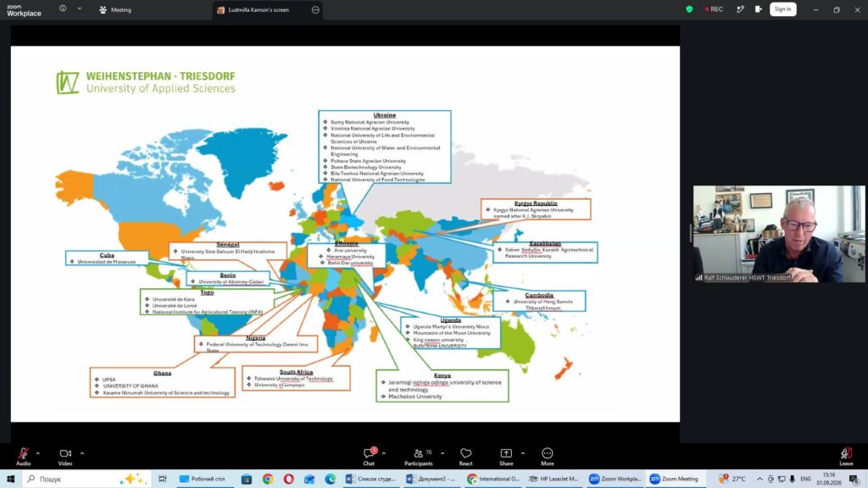Viewport: 868px width, 488px height.
Task: Expand chat options arrow beside Chat
Action: coord(384,453)
